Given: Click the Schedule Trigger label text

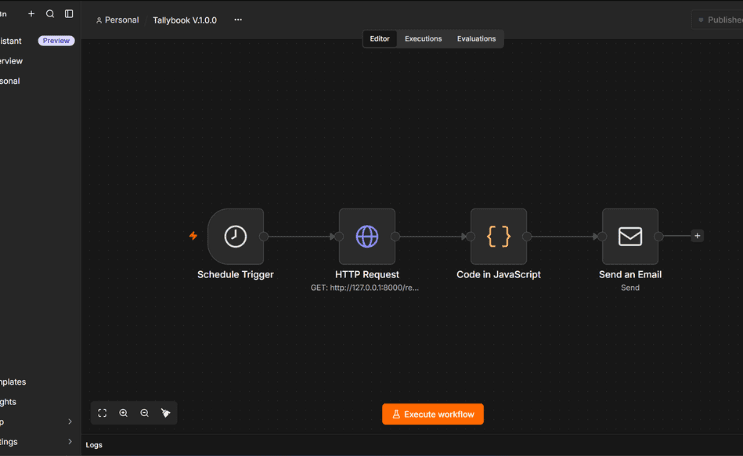Looking at the screenshot, I should click(236, 274).
